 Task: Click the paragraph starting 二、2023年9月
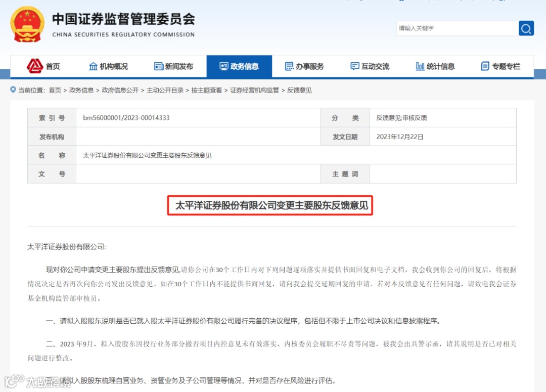click(272, 351)
